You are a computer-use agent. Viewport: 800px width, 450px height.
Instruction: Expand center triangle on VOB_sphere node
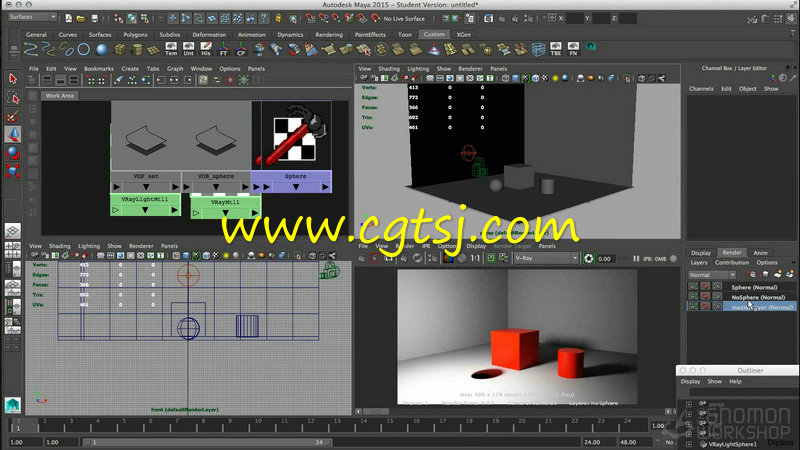[x=216, y=187]
